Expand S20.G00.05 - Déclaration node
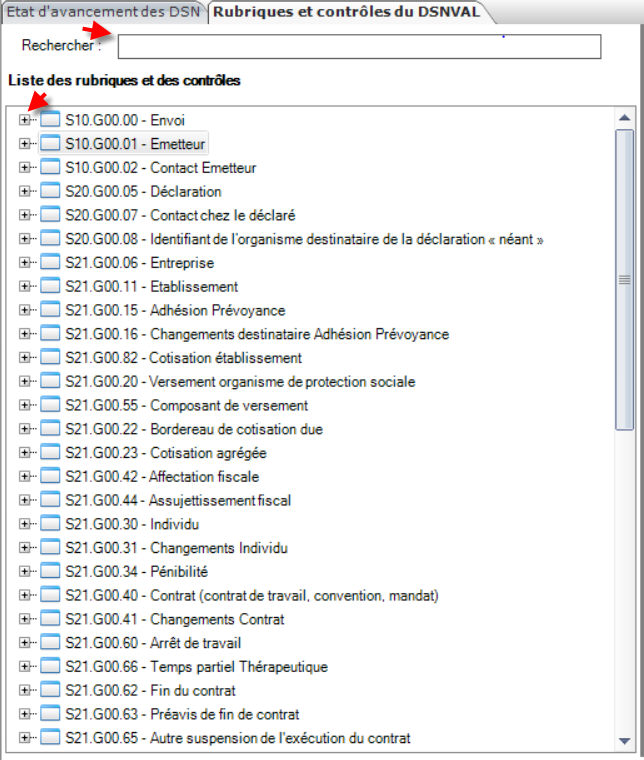644x760 pixels. (x=24, y=190)
